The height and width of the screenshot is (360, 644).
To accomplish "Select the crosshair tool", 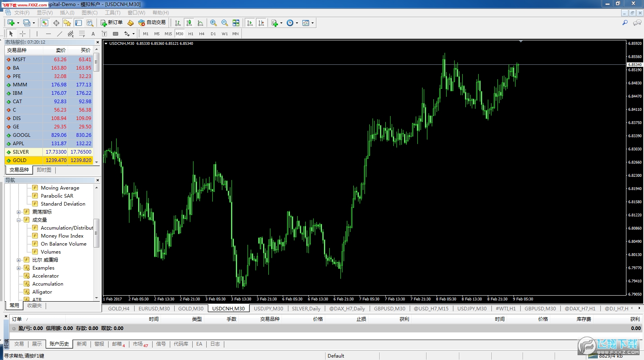I will coord(23,34).
